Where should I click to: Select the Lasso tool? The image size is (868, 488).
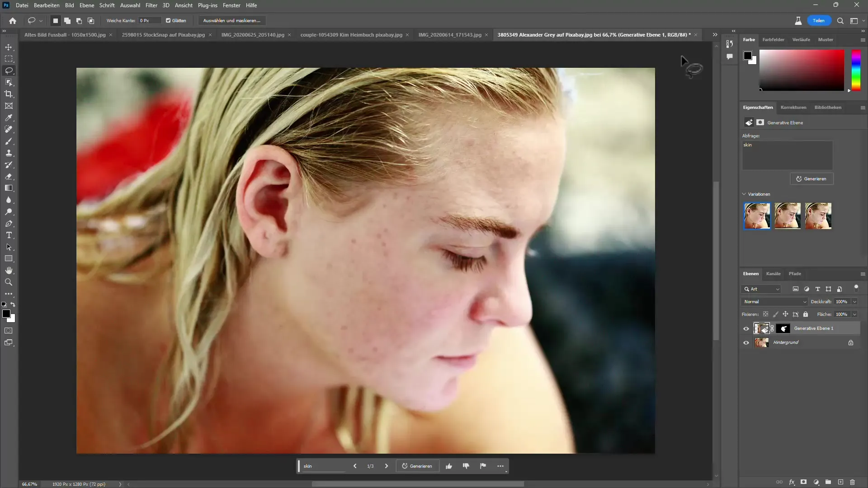[9, 70]
